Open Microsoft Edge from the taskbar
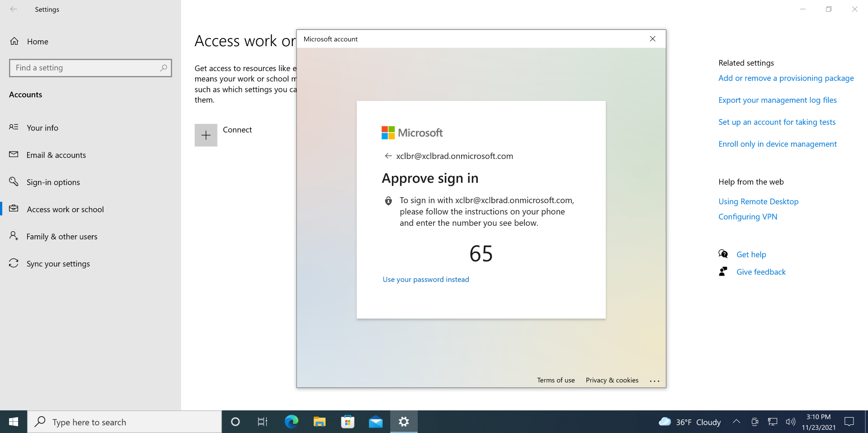Screen dimensions: 868x433 (x=292, y=422)
